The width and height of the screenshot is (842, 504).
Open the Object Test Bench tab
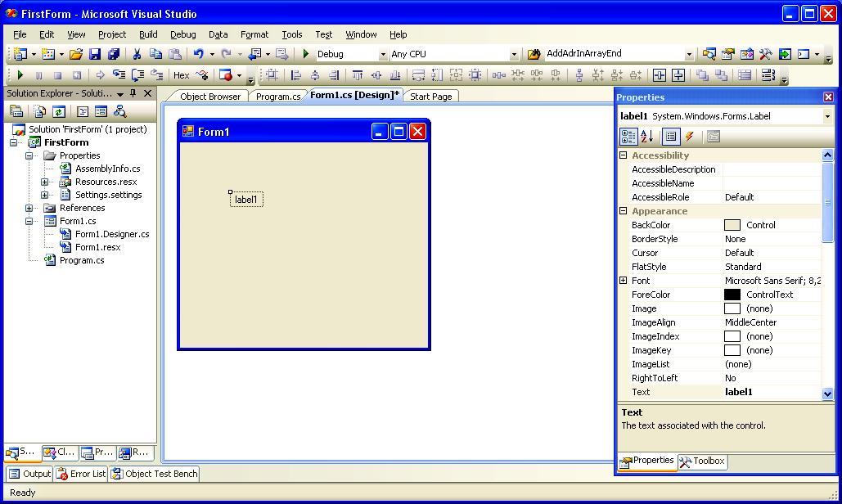(155, 474)
